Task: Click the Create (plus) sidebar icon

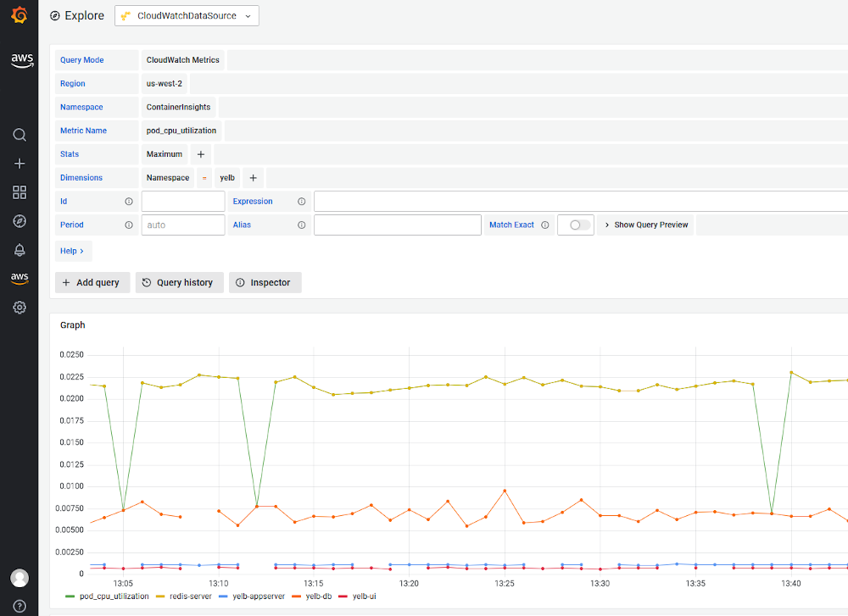Action: tap(19, 164)
